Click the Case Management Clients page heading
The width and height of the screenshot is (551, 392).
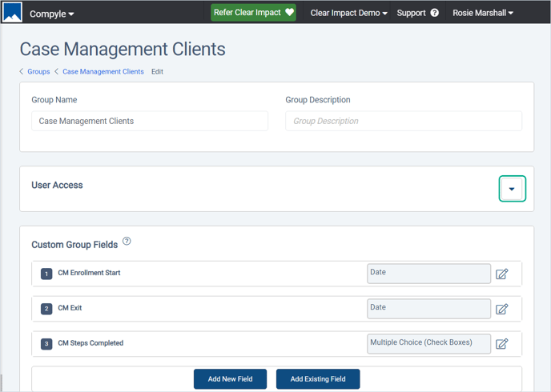tap(123, 49)
